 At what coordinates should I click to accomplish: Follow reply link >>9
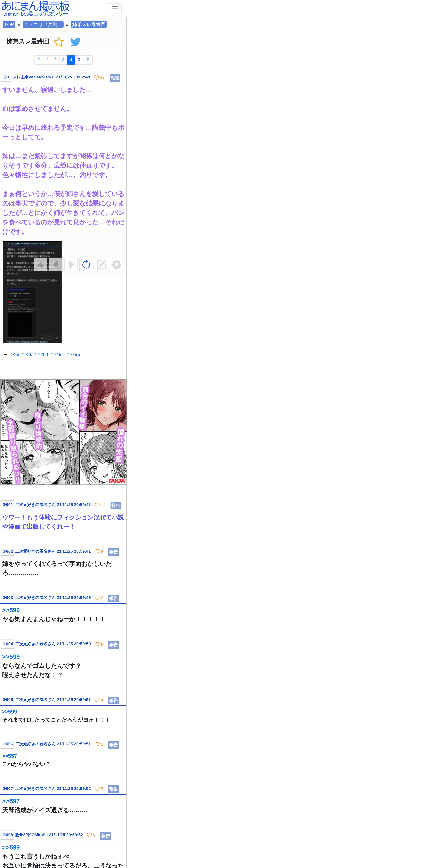point(15,354)
